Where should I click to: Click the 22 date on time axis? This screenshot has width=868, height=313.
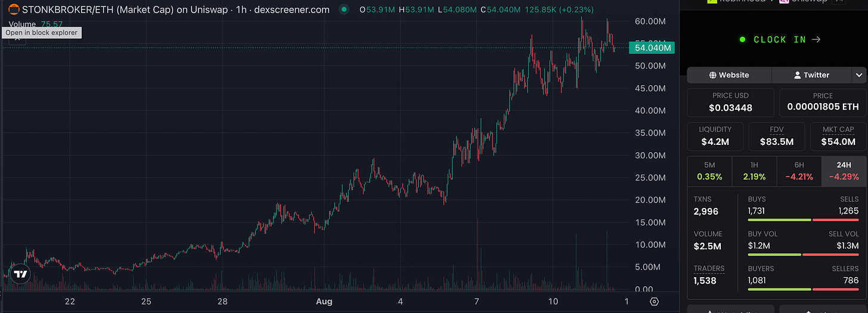70,302
